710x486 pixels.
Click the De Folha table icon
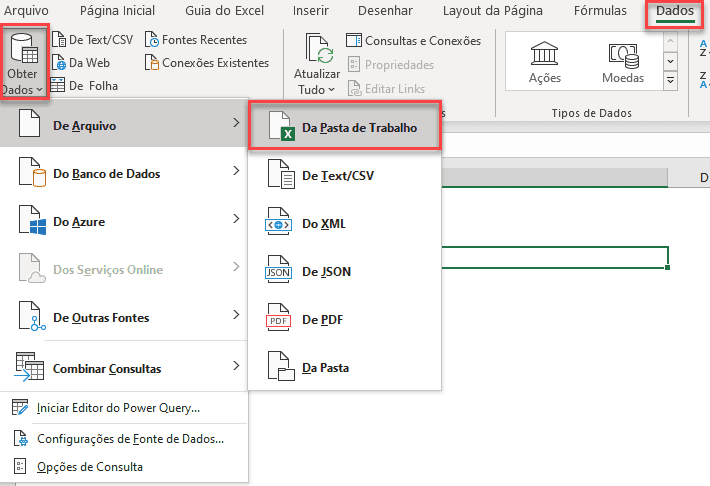[58, 85]
